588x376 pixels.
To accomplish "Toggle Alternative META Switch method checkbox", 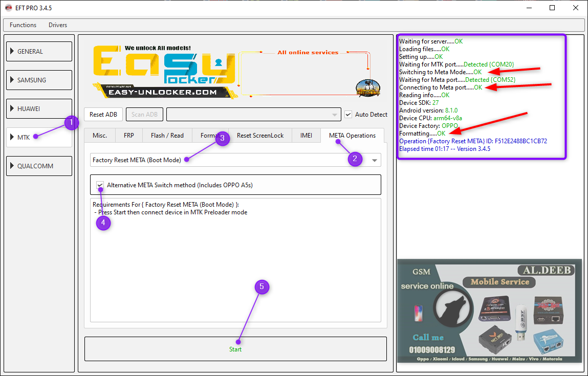I will point(100,185).
